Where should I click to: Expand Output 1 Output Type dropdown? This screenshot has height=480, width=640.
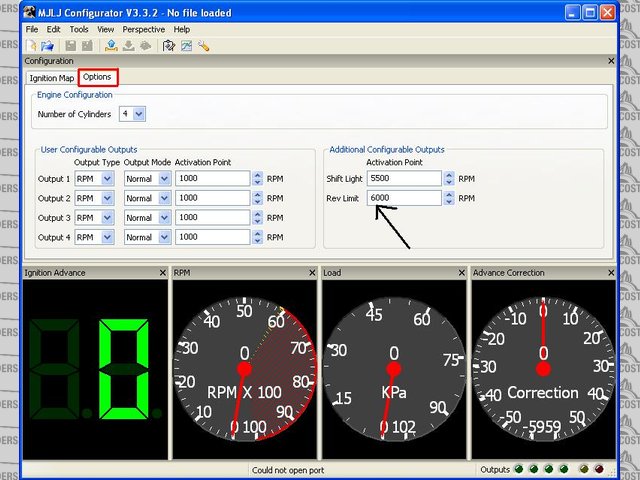(108, 179)
